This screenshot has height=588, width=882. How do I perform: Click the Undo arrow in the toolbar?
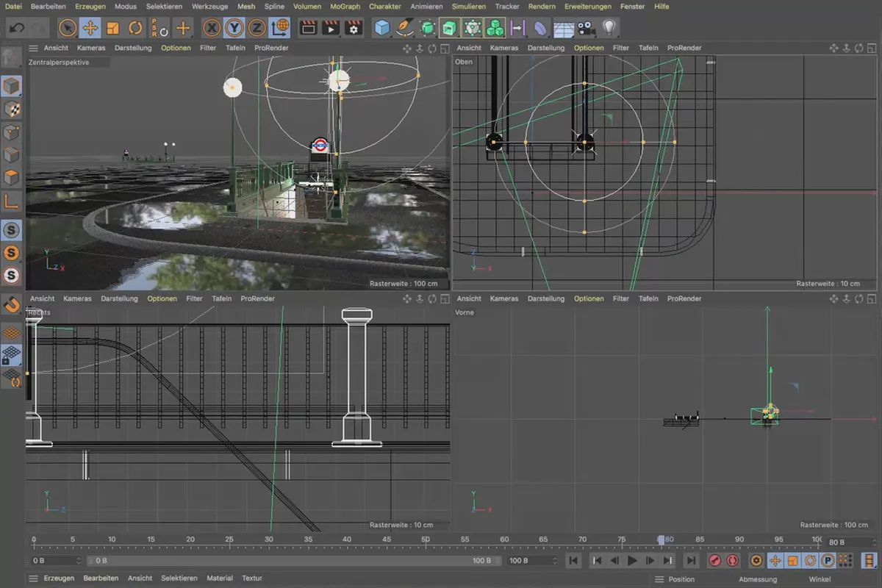(18, 28)
